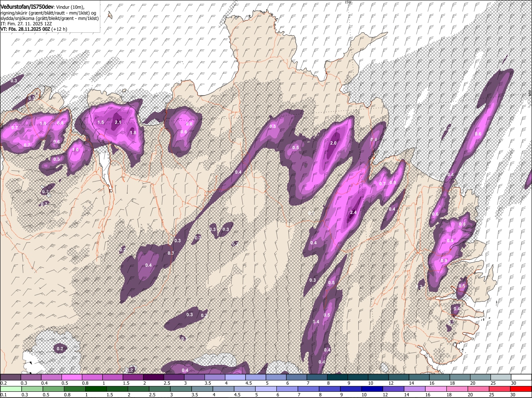This screenshot has width=532, height=398.
Task: Click the Veðurstofan/IS750dev title text
Action: [27, 7]
